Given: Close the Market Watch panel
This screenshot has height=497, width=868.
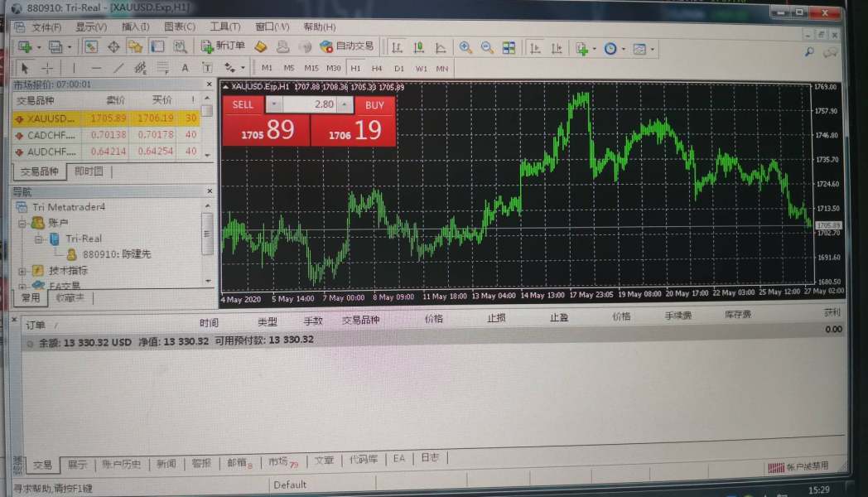Looking at the screenshot, I should tap(210, 84).
